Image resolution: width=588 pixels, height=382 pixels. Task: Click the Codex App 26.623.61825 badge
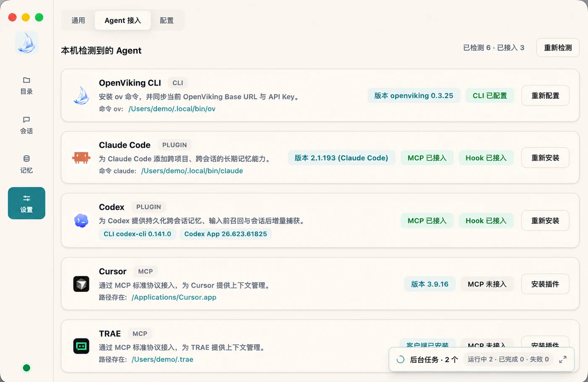(226, 234)
